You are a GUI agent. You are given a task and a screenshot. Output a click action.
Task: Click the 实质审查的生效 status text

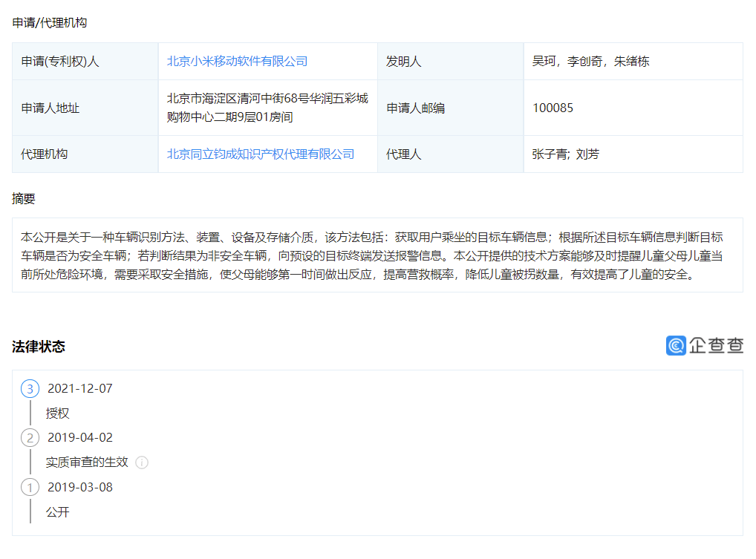click(87, 462)
